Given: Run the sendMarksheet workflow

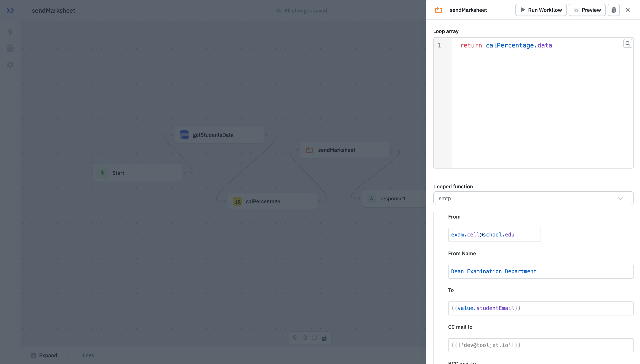Looking at the screenshot, I should (x=541, y=10).
